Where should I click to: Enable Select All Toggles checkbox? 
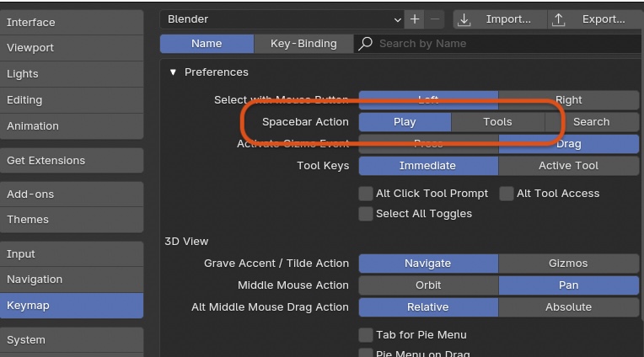[x=366, y=214]
